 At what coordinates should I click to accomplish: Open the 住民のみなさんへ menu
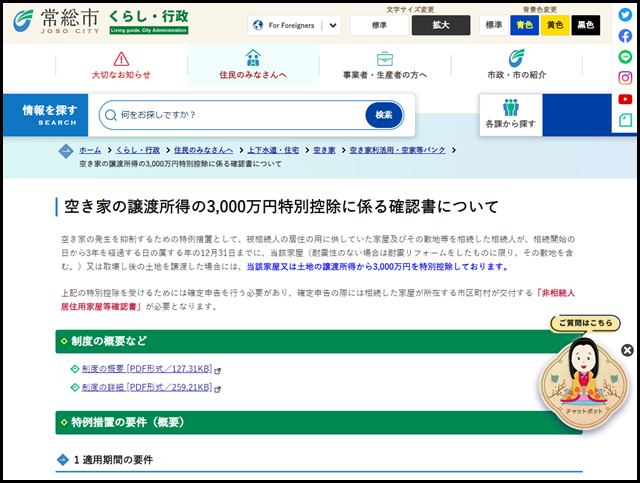coord(253,65)
